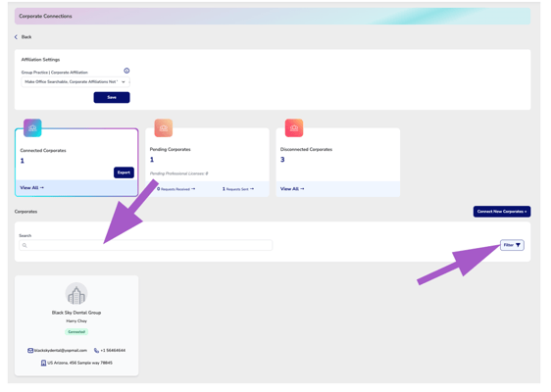Click the magnifier icon in search box
This screenshot has height=392, width=551.
click(x=25, y=245)
